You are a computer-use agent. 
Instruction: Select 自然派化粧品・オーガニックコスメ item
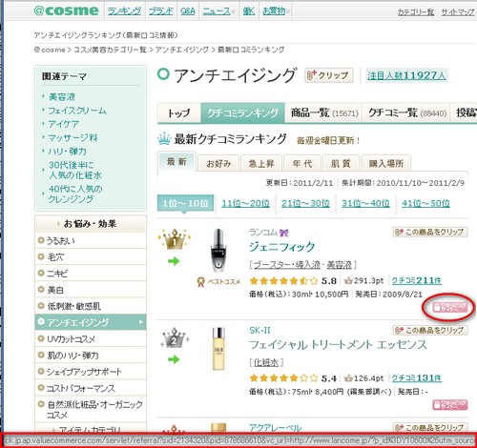click(x=91, y=410)
